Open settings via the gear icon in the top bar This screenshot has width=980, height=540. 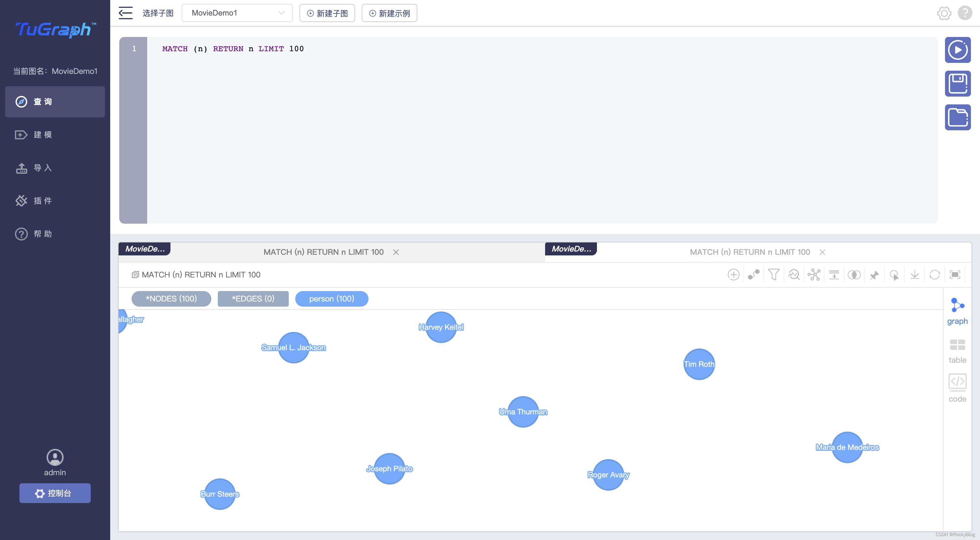click(944, 13)
